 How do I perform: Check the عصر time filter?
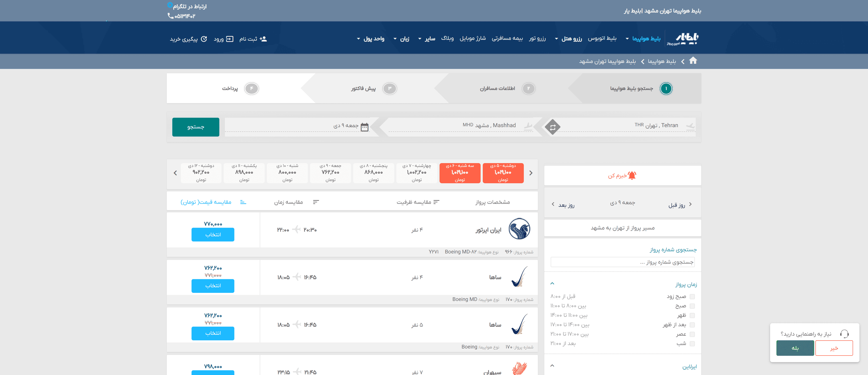[x=692, y=334]
